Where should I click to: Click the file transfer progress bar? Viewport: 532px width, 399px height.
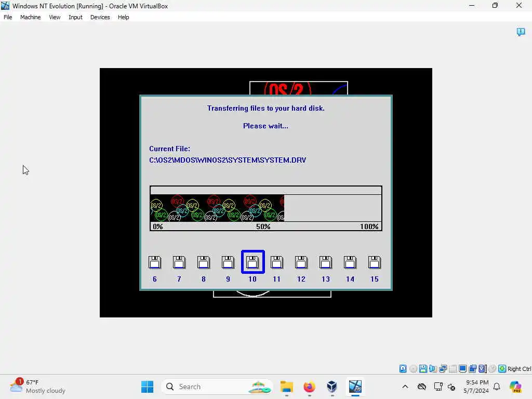[266, 208]
